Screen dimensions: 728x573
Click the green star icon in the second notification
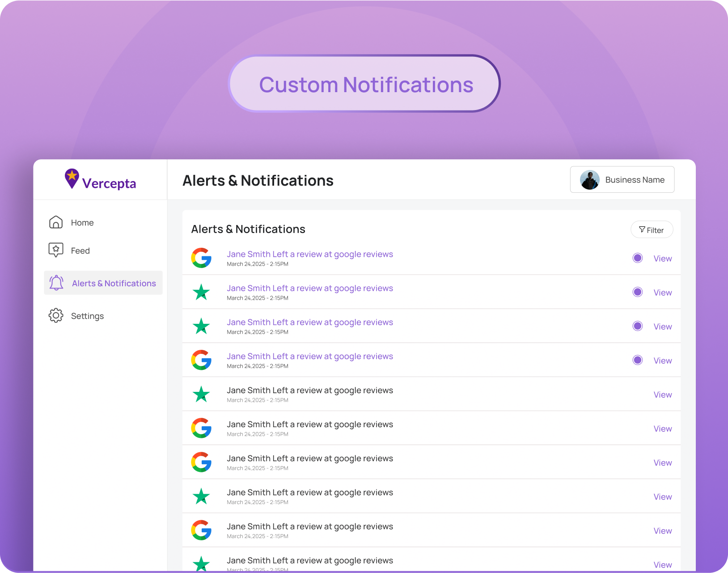tap(201, 292)
